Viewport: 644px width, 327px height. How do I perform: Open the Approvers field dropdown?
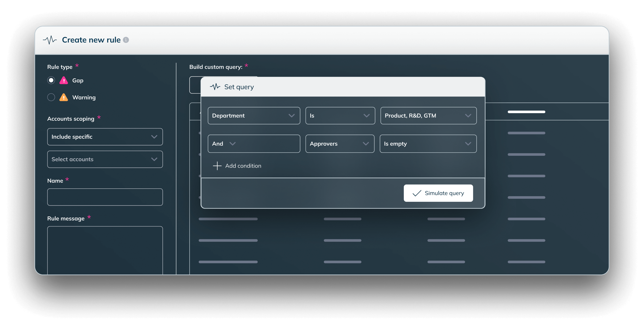point(340,144)
